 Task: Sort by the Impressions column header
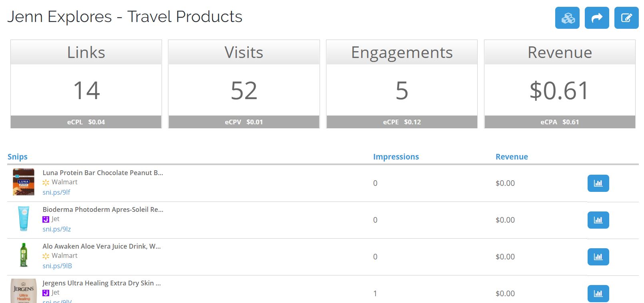pos(396,157)
